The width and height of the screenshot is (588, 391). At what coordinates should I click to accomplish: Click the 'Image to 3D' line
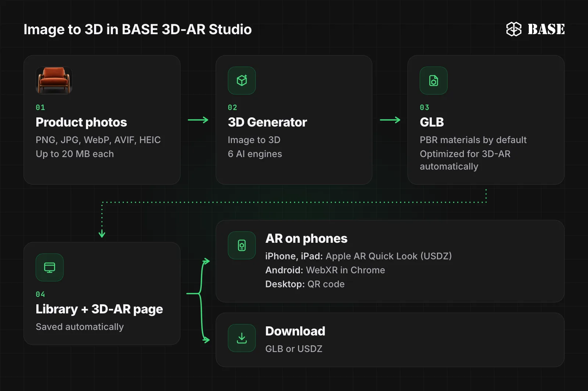254,140
